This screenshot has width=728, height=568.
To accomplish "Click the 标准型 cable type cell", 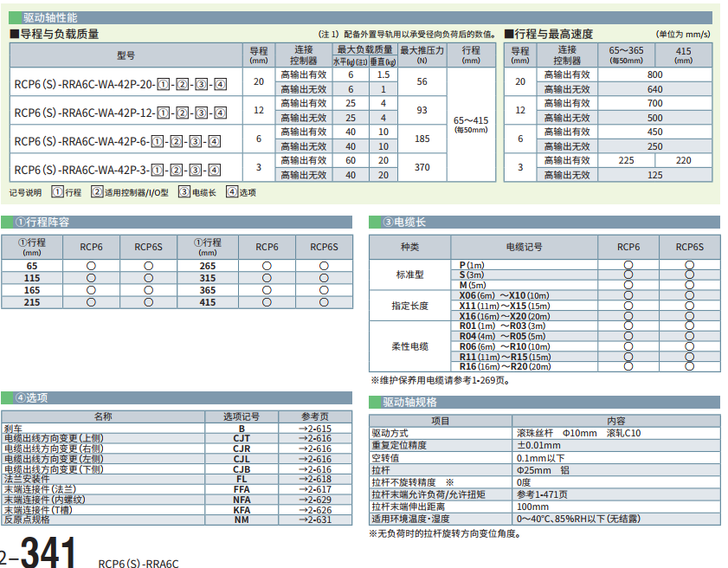I will coord(409,274).
